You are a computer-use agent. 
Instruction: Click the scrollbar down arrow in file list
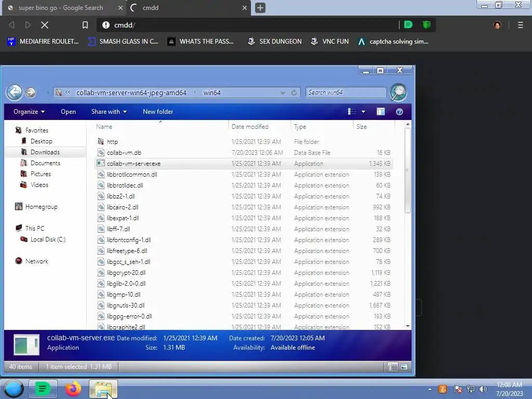click(x=408, y=326)
